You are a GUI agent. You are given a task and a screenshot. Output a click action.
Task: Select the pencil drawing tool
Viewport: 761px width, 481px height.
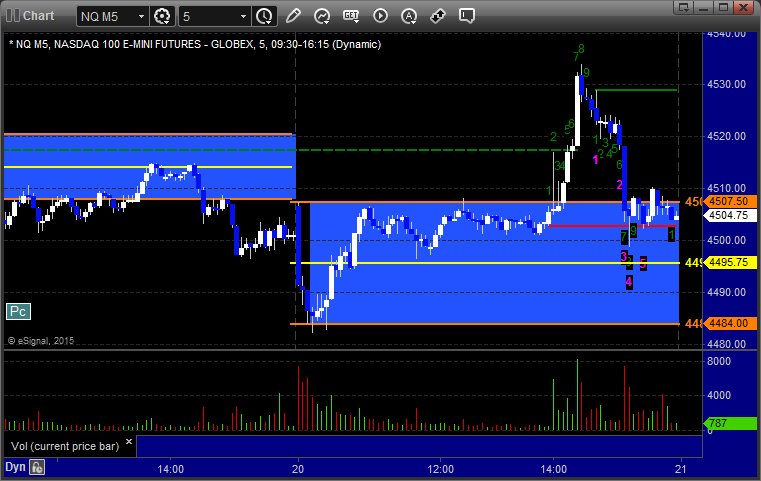293,16
